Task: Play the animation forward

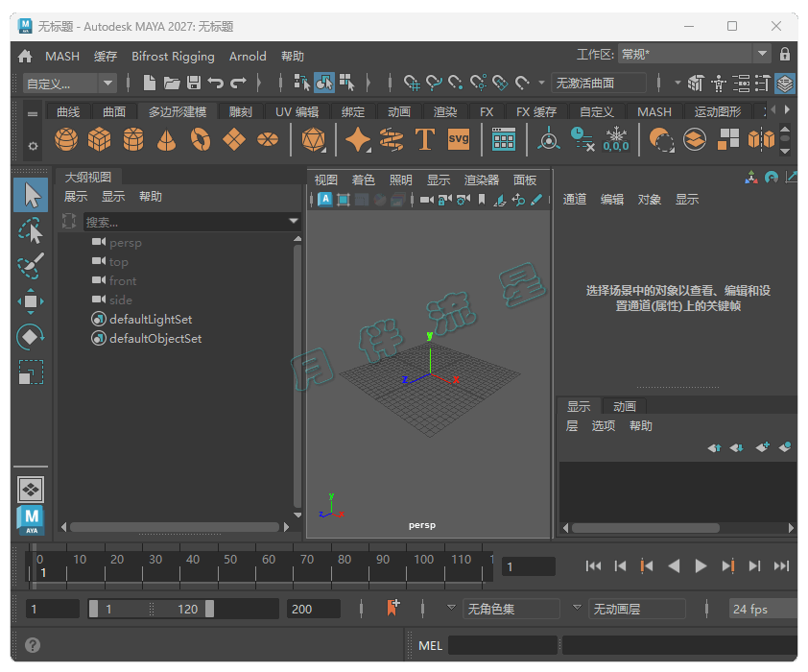Action: tap(701, 566)
